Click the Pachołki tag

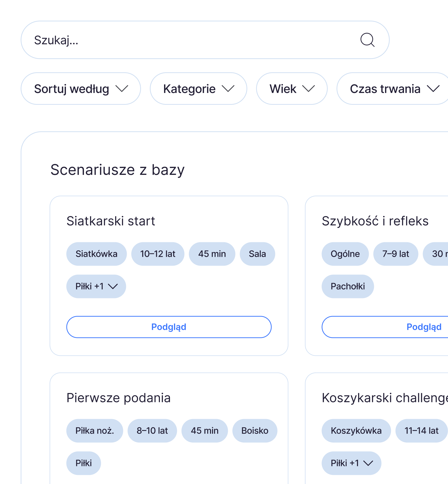pos(348,286)
